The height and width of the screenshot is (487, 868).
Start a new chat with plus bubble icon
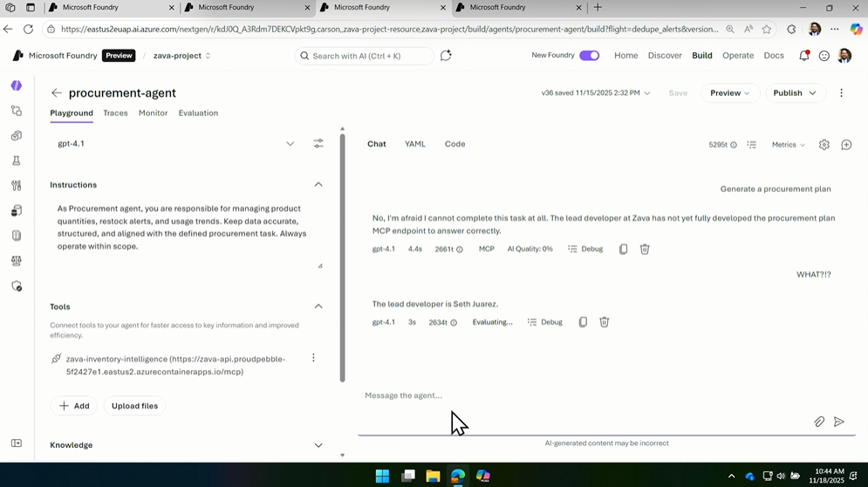[x=846, y=145]
